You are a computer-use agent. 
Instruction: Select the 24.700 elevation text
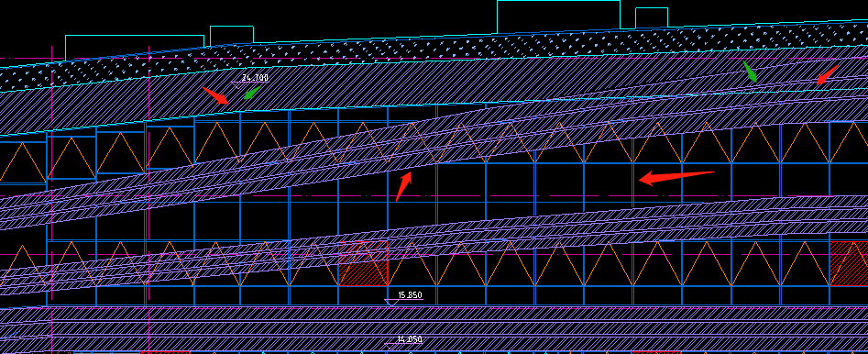255,78
